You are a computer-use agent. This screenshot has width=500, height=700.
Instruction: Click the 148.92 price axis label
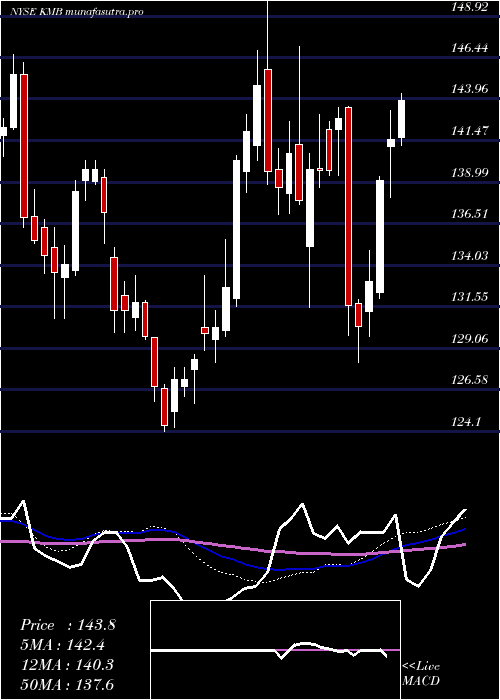coord(469,7)
